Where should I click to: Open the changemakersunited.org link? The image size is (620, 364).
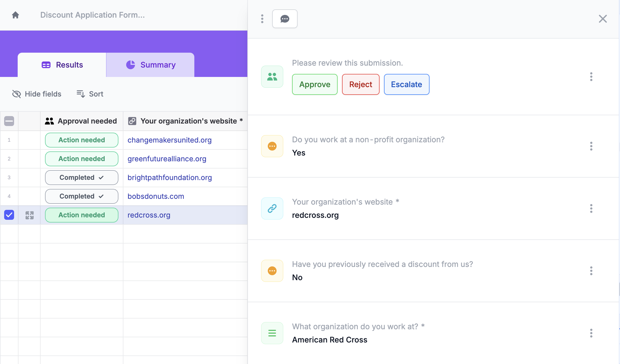pyautogui.click(x=169, y=140)
